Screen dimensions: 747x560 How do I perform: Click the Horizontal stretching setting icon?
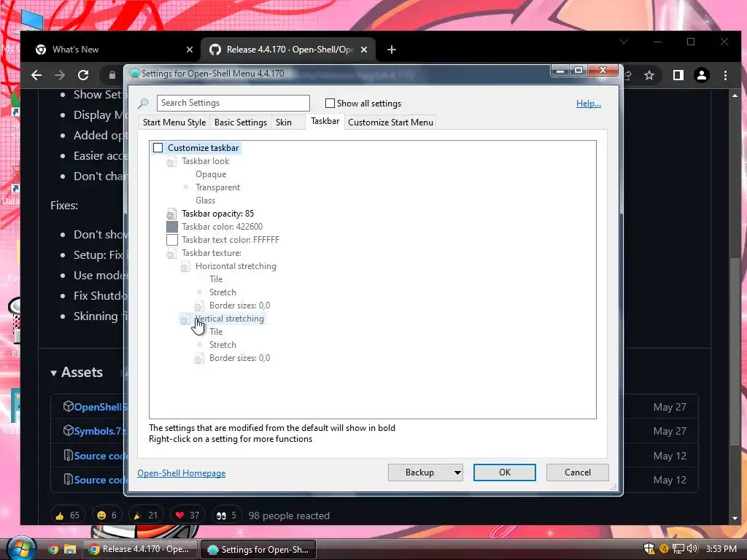click(185, 267)
